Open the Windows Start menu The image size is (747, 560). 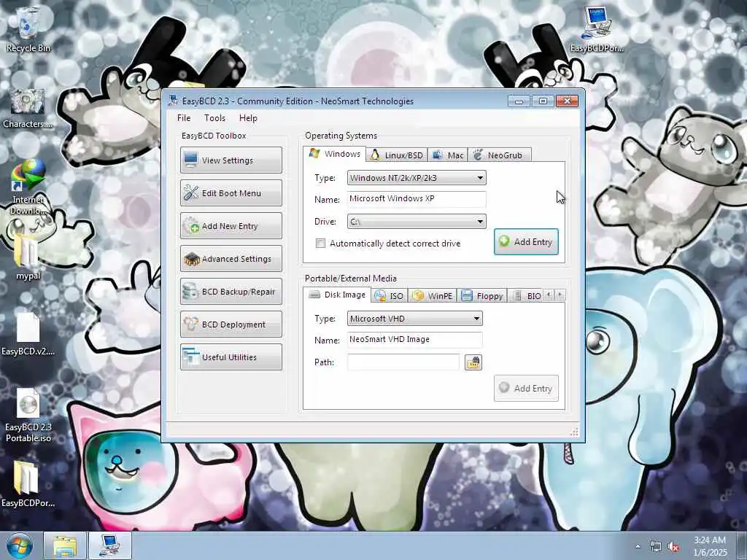(x=20, y=546)
